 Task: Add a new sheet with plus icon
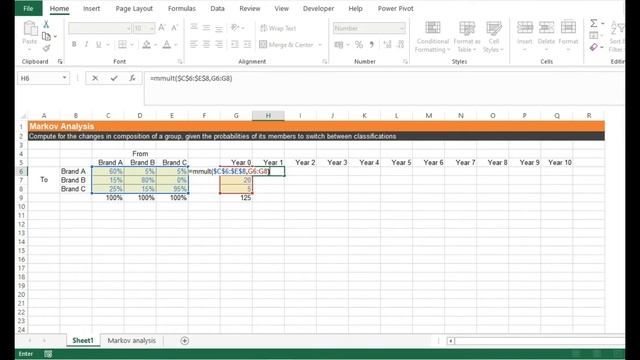coord(184,340)
